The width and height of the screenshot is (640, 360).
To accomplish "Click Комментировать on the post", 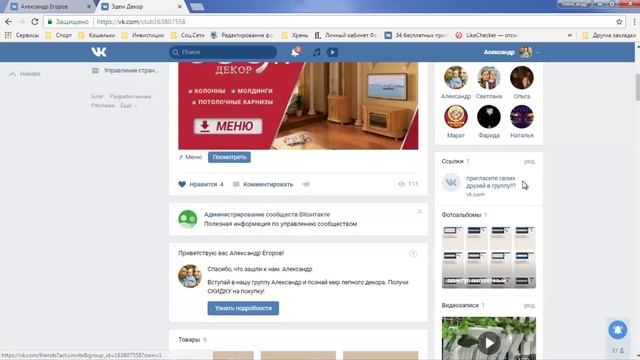I will [x=263, y=184].
